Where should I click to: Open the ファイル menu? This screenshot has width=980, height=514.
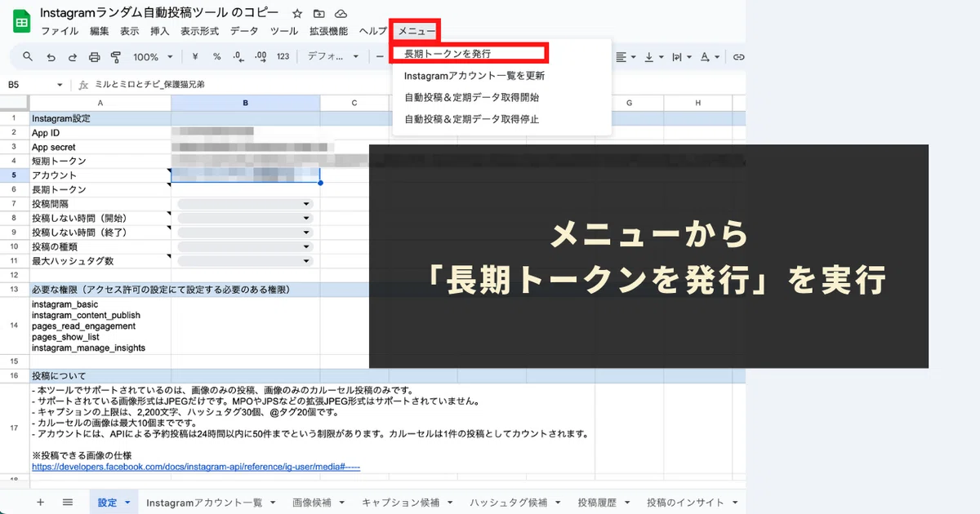point(60,31)
